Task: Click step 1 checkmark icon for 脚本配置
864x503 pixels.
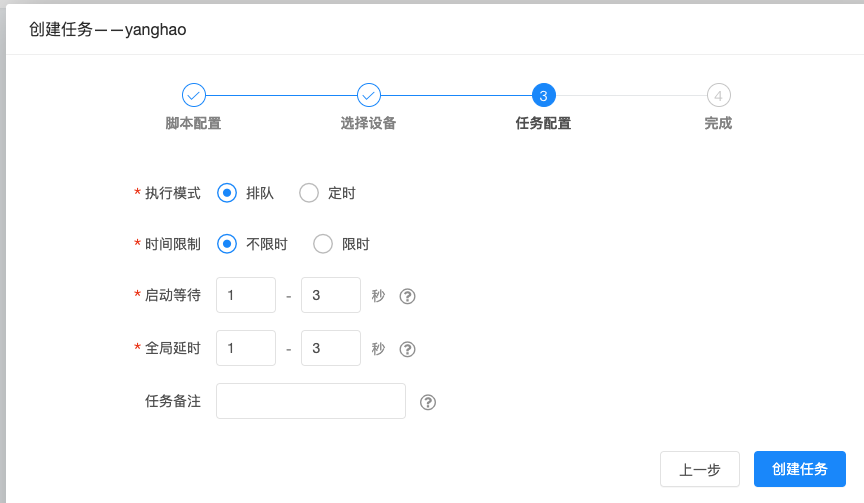Action: click(x=193, y=95)
